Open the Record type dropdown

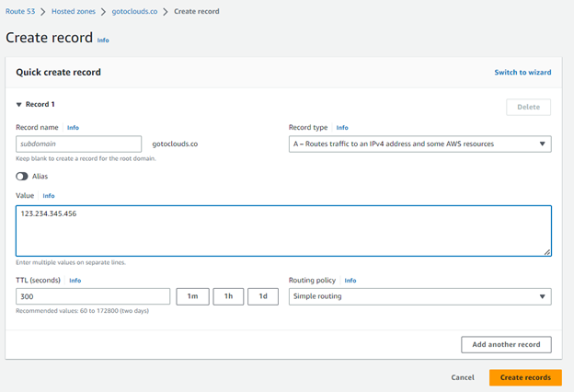[419, 144]
